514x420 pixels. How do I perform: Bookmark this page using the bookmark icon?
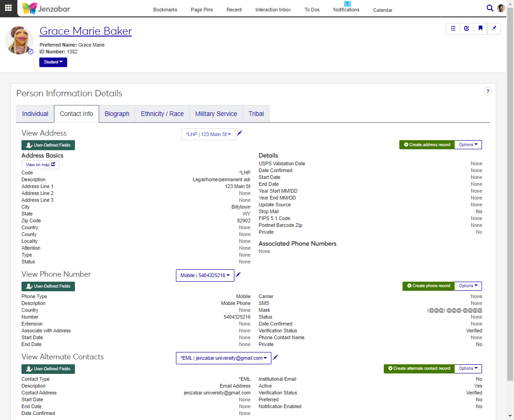pos(480,28)
